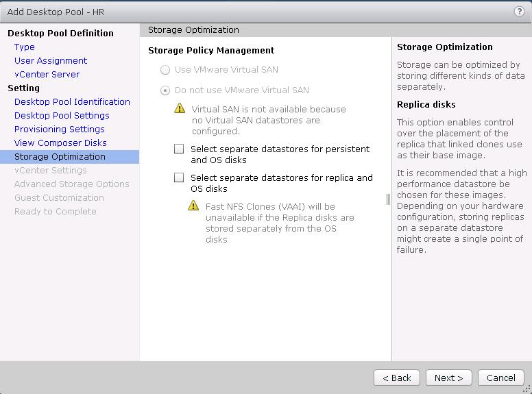Click the help panel splitter handle
The width and height of the screenshot is (532, 394).
tap(389, 199)
